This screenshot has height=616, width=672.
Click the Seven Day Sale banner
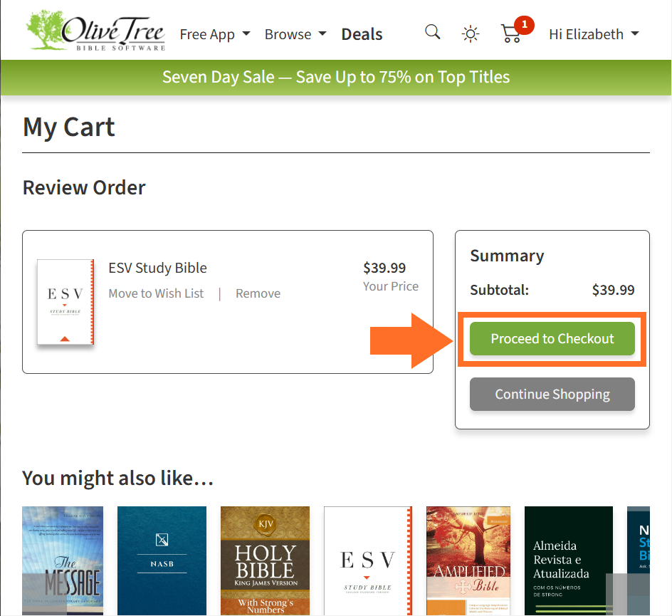pos(336,77)
